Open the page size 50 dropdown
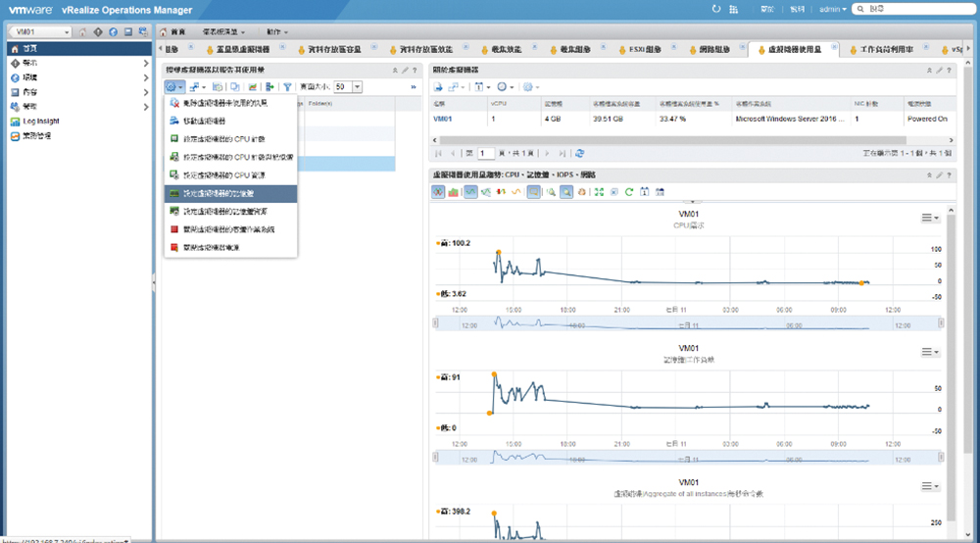The image size is (980, 543). pyautogui.click(x=357, y=87)
